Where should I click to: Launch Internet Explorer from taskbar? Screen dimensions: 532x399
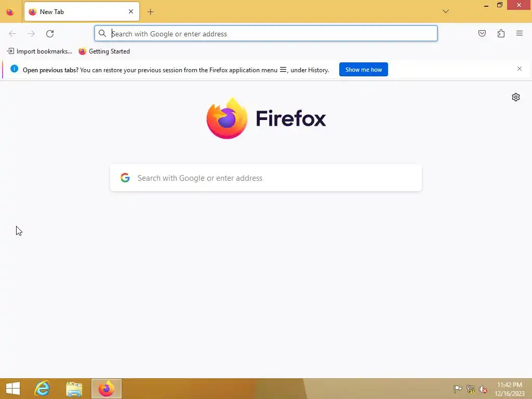tap(43, 389)
